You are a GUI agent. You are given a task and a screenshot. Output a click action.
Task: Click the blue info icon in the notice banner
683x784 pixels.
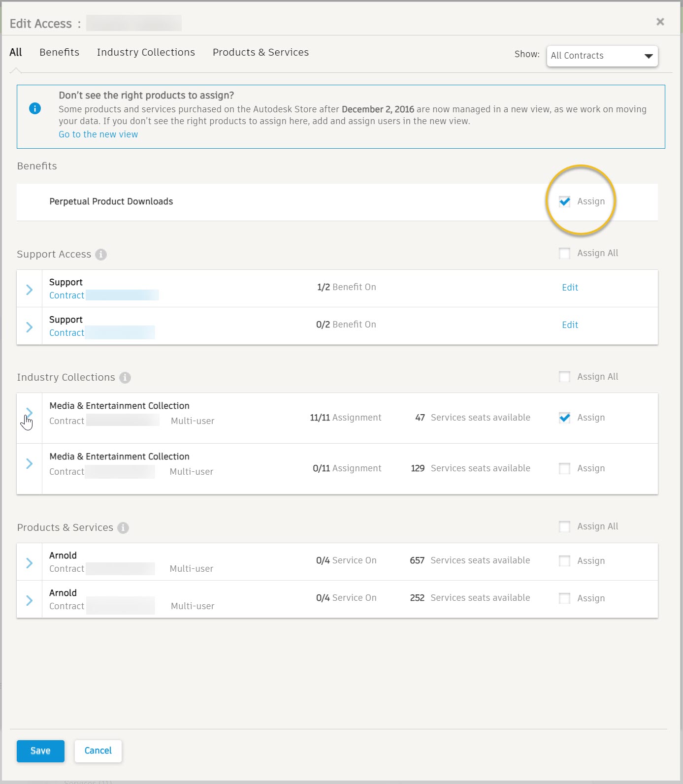click(x=35, y=108)
